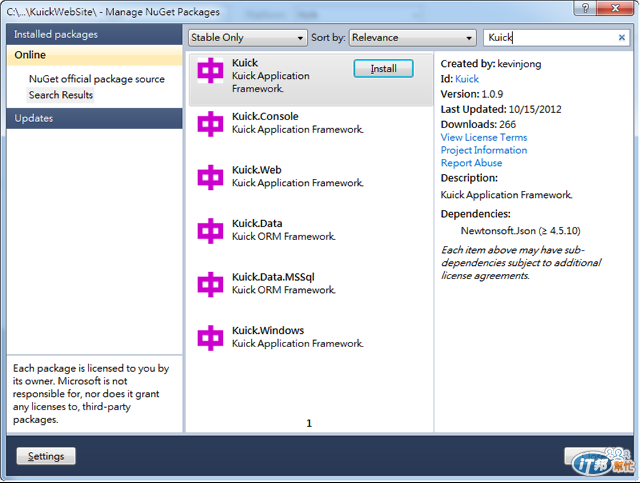This screenshot has width=640, height=483.
Task: Click the Kuick.Web package icon
Action: pyautogui.click(x=210, y=177)
